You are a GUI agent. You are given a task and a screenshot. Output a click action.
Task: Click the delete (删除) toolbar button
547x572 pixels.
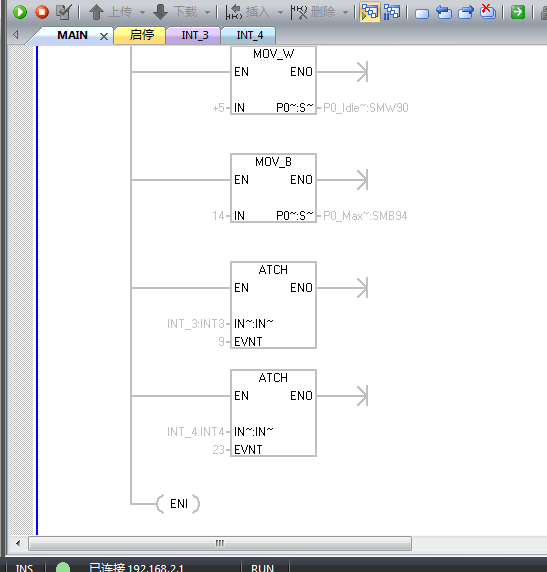313,12
